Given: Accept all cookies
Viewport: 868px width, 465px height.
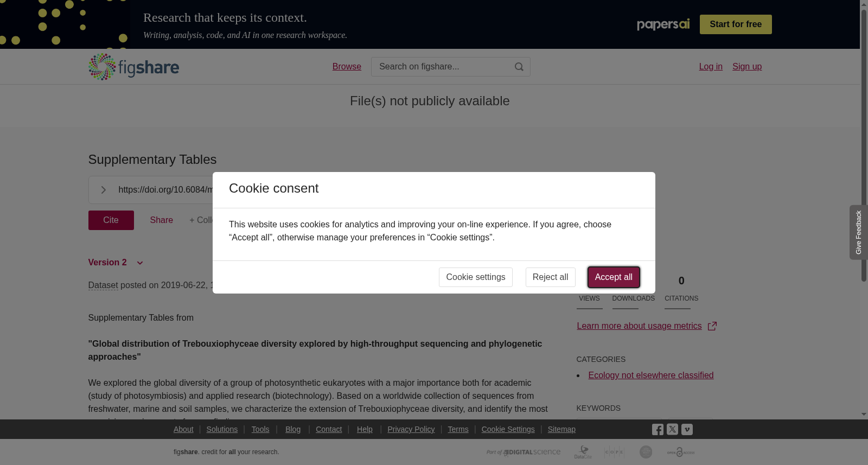Looking at the screenshot, I should point(614,277).
